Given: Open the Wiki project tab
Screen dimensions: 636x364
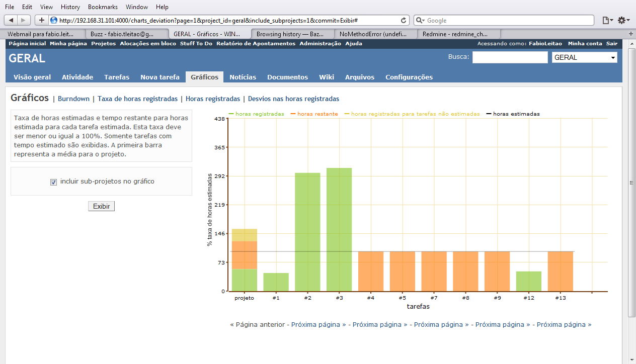Looking at the screenshot, I should 327,77.
